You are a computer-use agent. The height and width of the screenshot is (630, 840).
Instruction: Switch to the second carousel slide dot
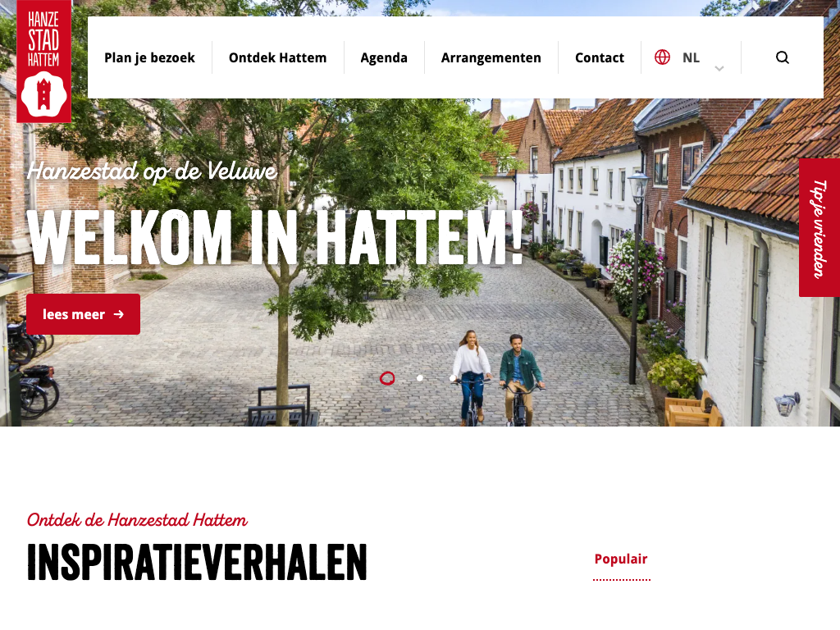420,378
